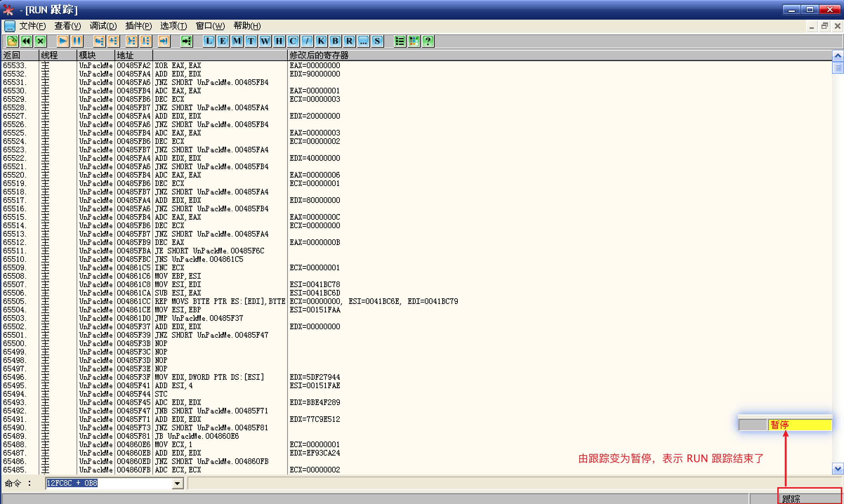Open the Memory map M window

click(x=237, y=41)
